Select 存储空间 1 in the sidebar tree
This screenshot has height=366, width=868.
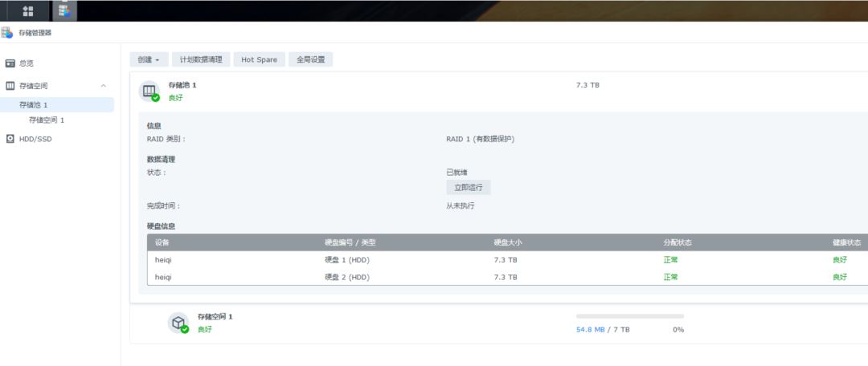click(x=47, y=120)
